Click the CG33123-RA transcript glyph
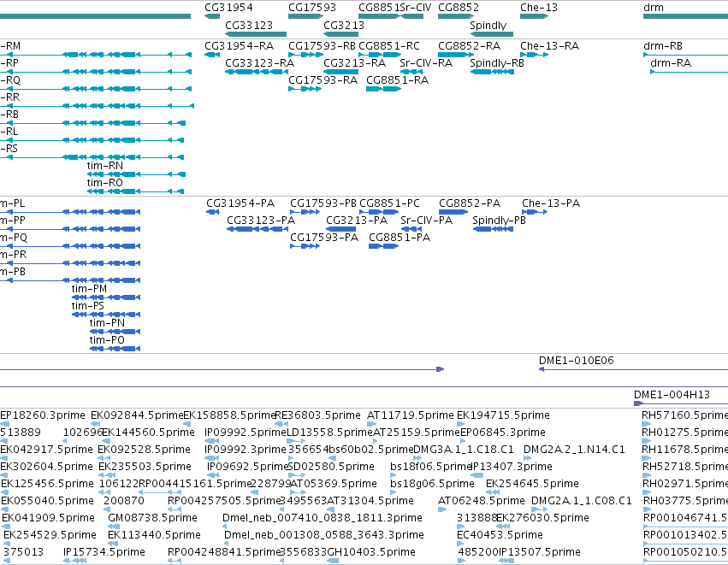Viewport: 728px width, 565px height. (256, 72)
